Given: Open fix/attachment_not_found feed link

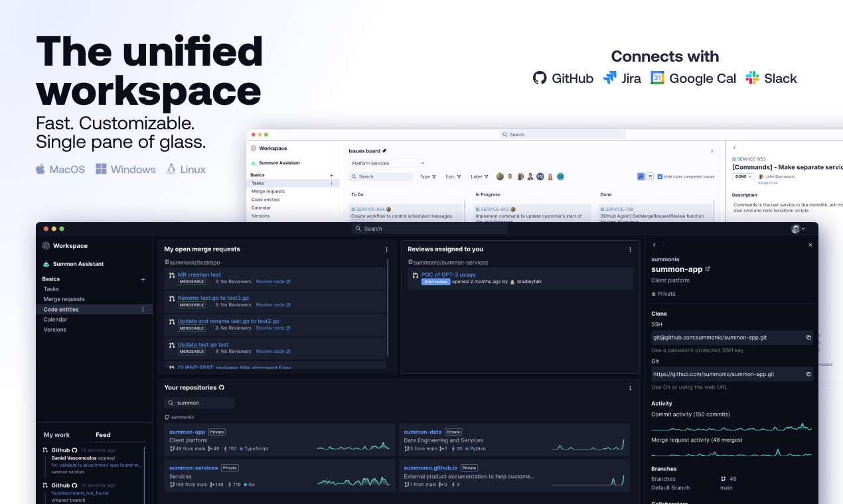Looking at the screenshot, I should coord(80,493).
